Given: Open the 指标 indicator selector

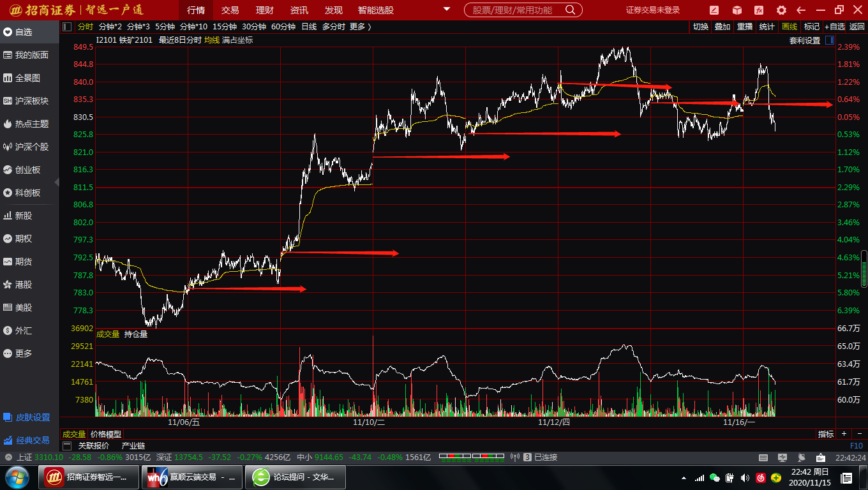Looking at the screenshot, I should tap(826, 434).
